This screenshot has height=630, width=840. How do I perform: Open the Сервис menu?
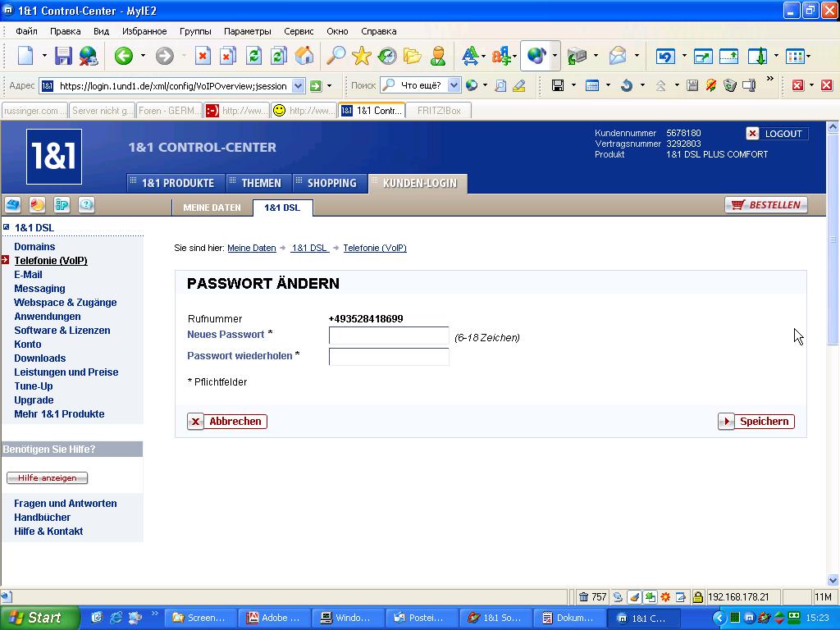(x=299, y=31)
